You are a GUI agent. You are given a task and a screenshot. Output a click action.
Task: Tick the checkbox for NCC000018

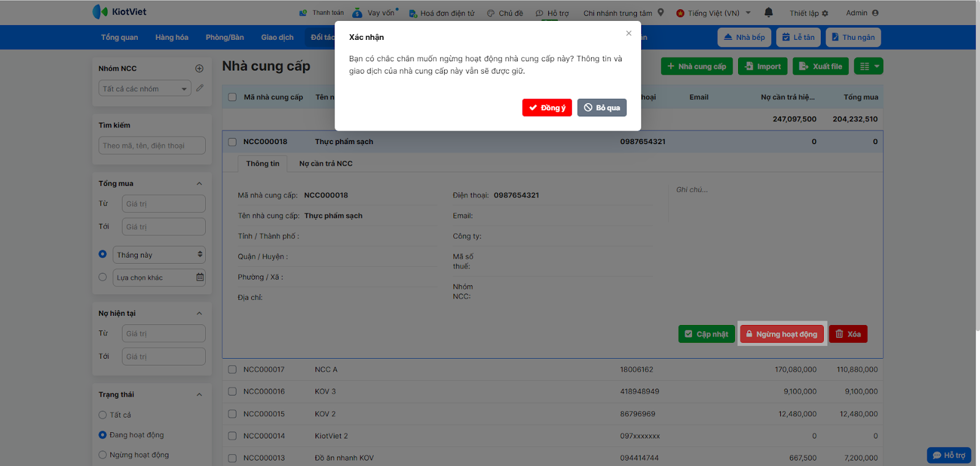click(232, 142)
